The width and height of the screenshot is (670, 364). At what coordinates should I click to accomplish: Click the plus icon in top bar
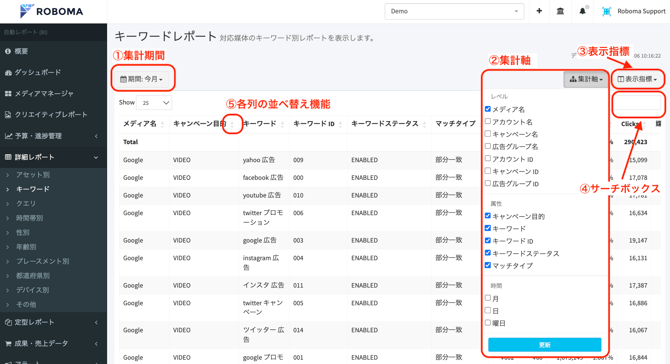pyautogui.click(x=539, y=11)
